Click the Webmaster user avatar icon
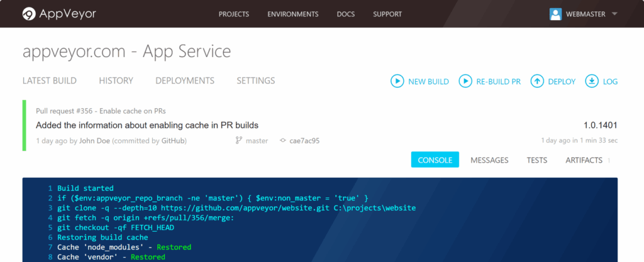 (555, 14)
